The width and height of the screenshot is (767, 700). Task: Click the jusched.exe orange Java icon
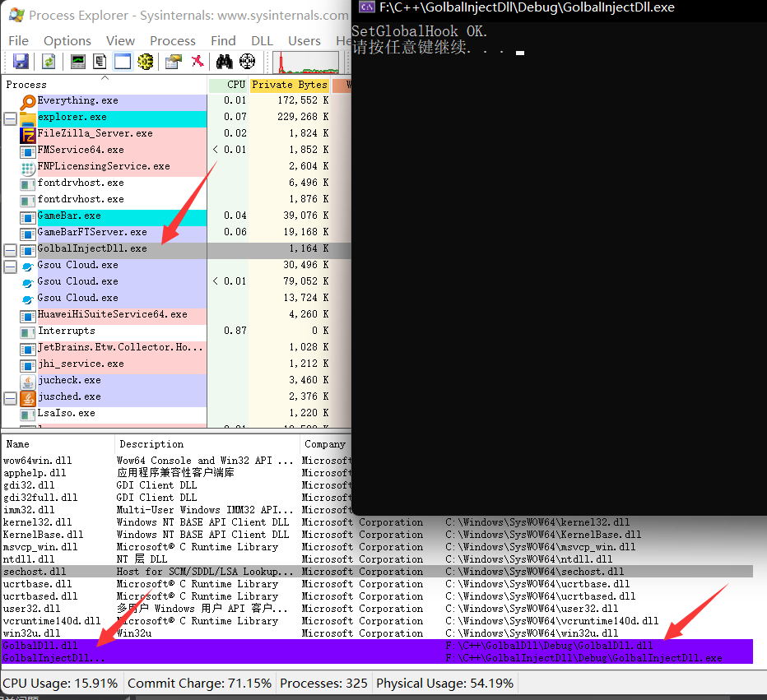coord(28,398)
